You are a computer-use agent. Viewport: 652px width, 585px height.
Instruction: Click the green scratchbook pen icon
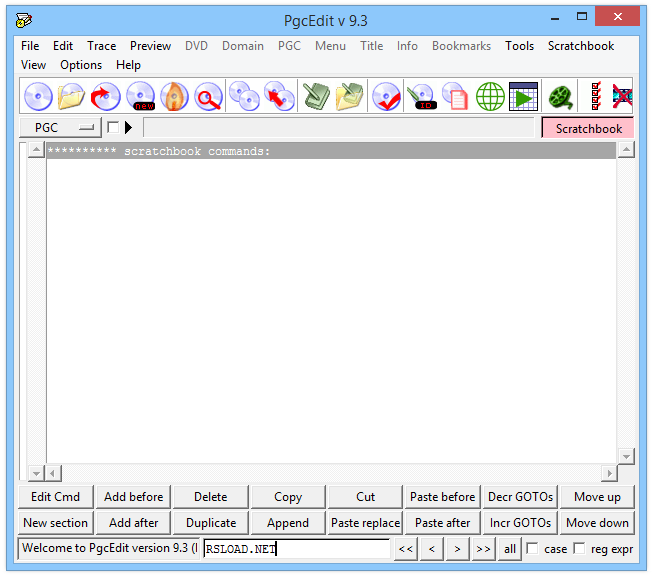point(316,96)
